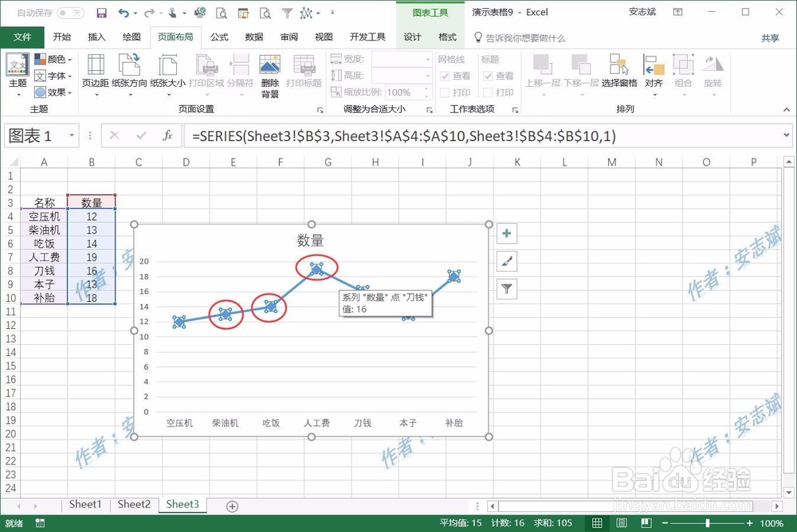Open the Colors (颜色) dropdown
797x532 pixels.
pyautogui.click(x=53, y=60)
